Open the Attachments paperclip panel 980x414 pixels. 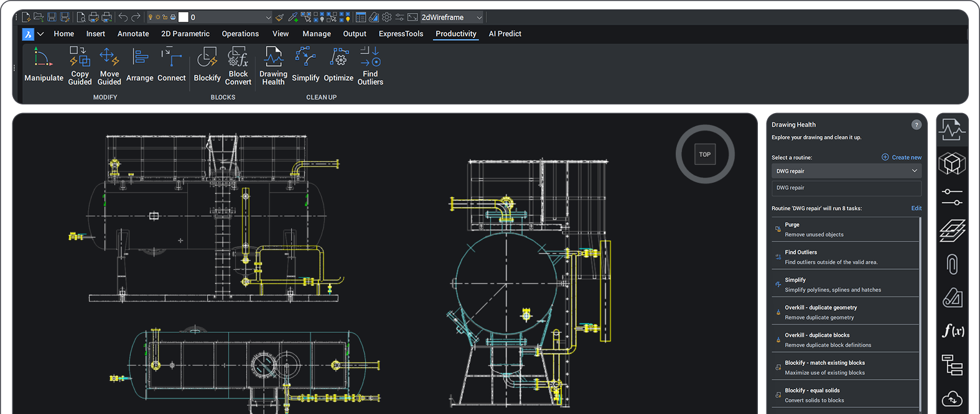[x=952, y=264]
